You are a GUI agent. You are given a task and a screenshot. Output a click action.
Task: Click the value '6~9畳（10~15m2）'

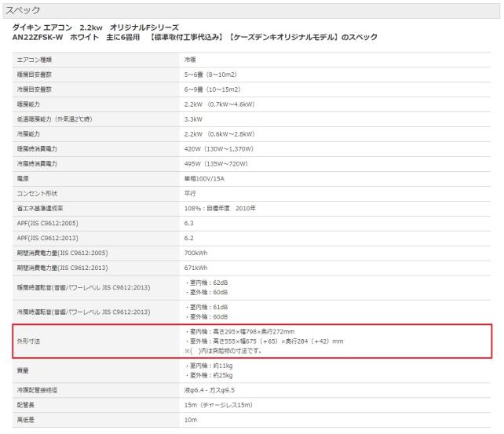pyautogui.click(x=213, y=89)
